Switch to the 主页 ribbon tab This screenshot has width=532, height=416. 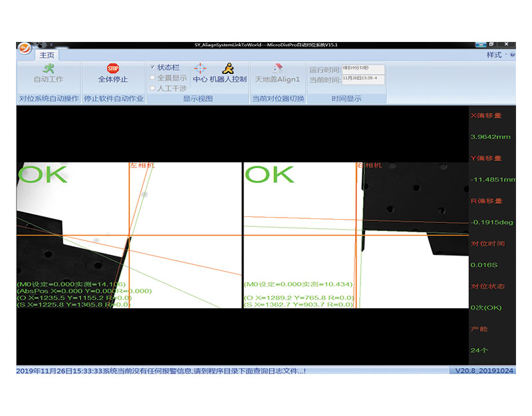pyautogui.click(x=47, y=55)
